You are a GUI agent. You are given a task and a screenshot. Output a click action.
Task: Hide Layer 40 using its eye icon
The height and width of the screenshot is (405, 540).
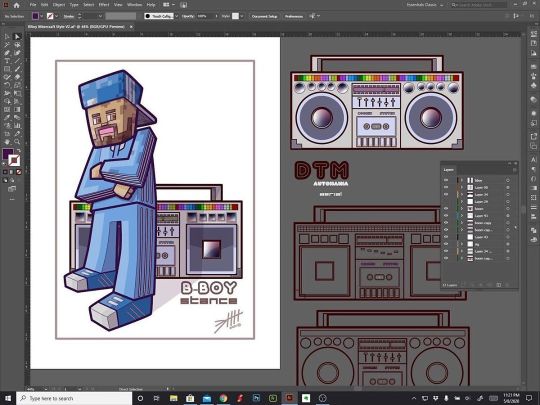point(446,237)
